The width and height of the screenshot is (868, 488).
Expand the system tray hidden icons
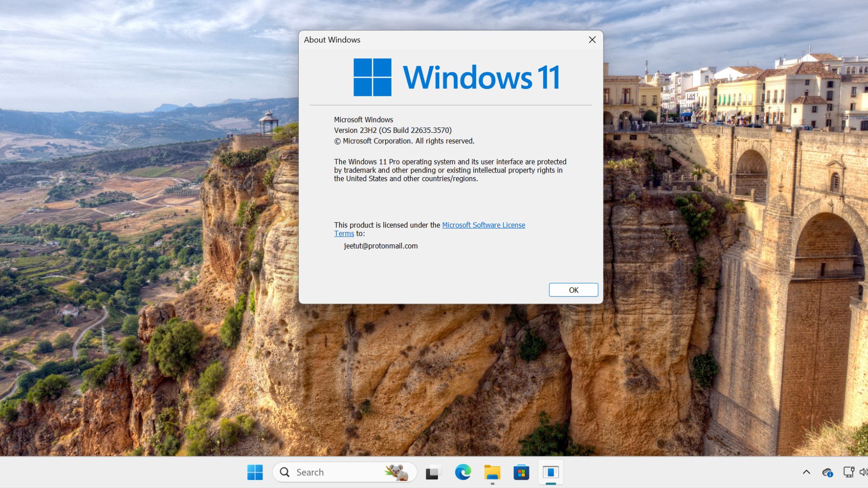(806, 472)
